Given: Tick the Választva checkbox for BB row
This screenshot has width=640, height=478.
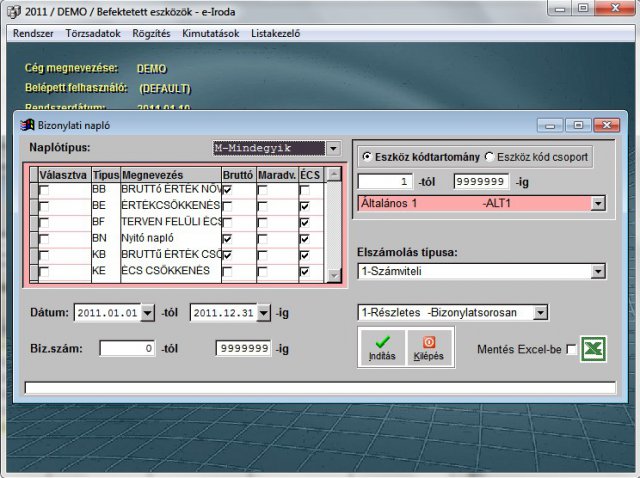Looking at the screenshot, I should coord(44,189).
